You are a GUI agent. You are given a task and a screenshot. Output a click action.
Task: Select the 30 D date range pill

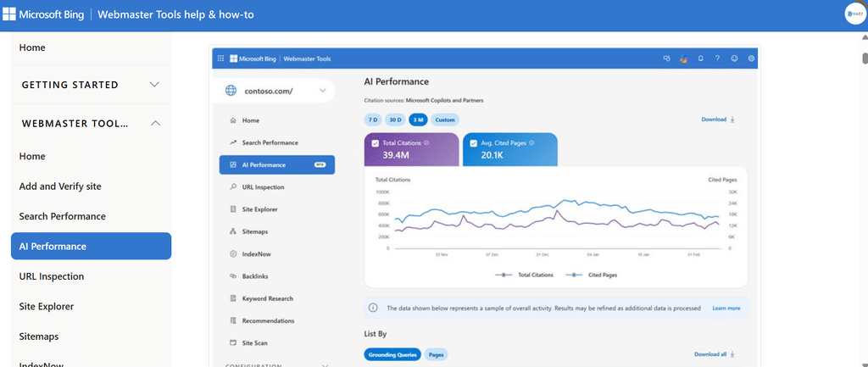tap(395, 120)
